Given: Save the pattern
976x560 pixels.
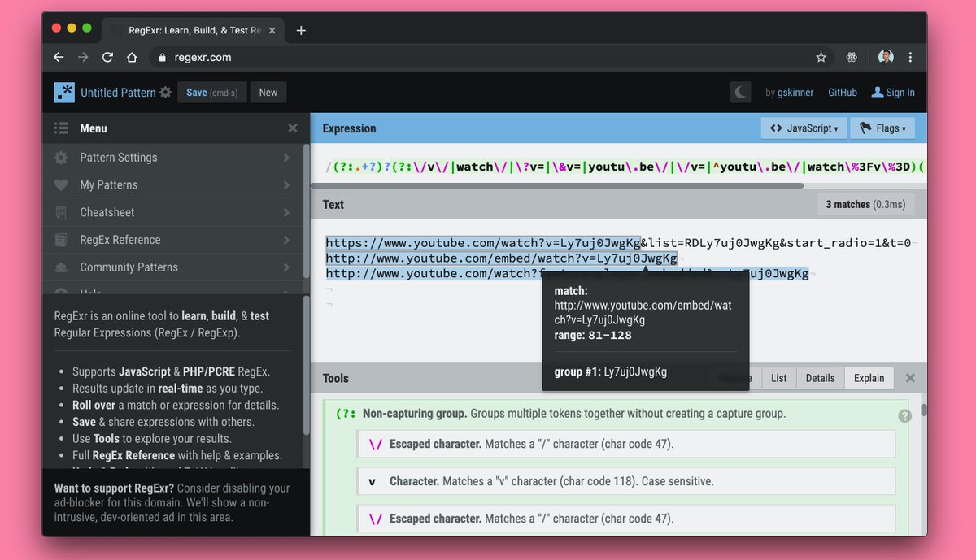Looking at the screenshot, I should (x=211, y=93).
